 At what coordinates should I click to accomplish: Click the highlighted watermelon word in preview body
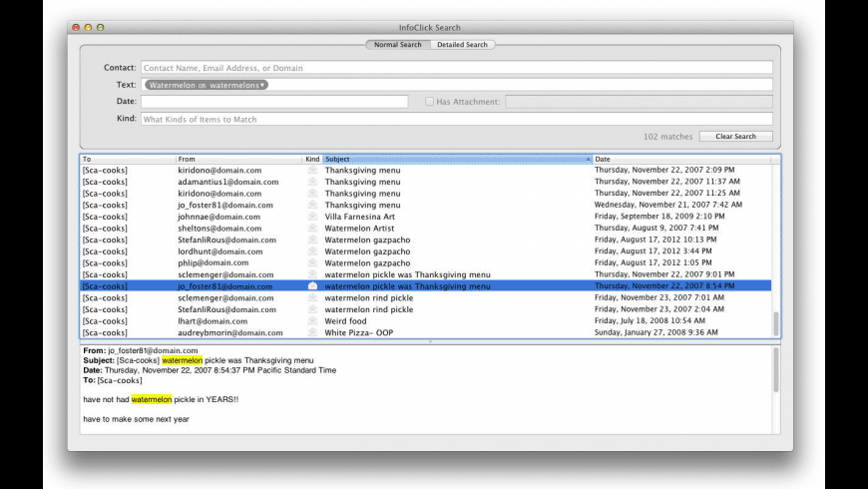point(151,399)
